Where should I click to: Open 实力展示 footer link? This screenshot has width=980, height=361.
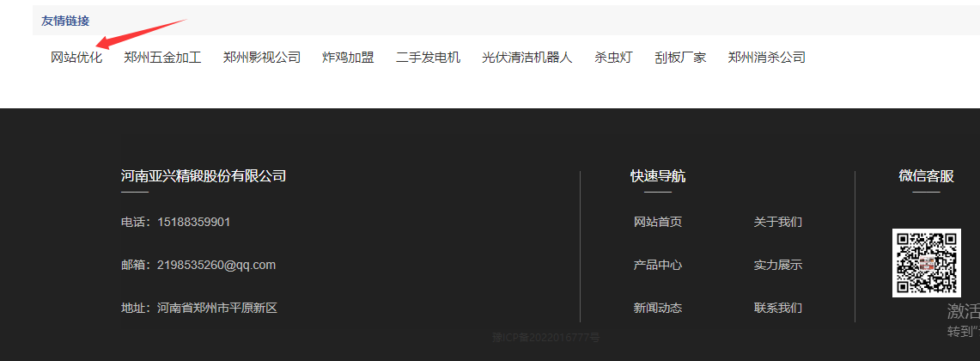click(x=777, y=266)
